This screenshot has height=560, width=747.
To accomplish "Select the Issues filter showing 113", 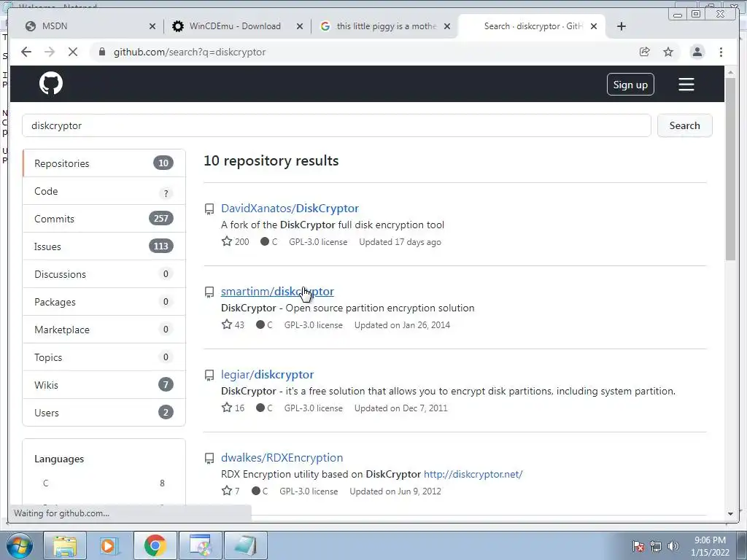I will pyautogui.click(x=104, y=246).
